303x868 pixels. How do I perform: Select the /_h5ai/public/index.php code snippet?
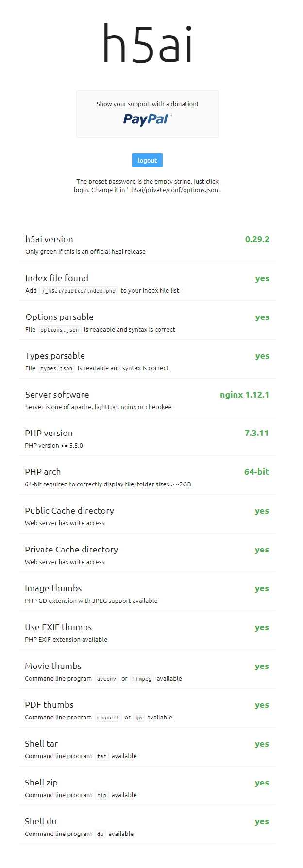tap(79, 291)
